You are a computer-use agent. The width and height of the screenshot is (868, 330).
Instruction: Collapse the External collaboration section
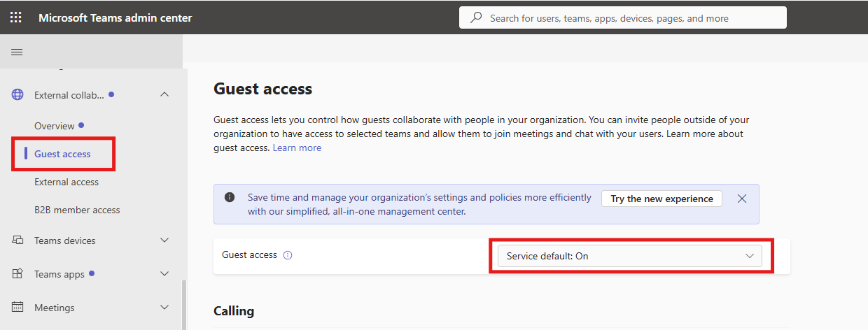point(164,94)
